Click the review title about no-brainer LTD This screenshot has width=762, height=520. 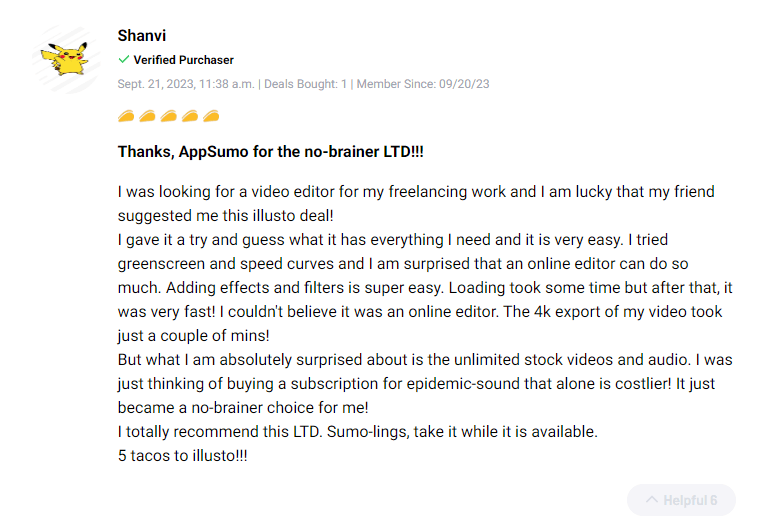271,152
